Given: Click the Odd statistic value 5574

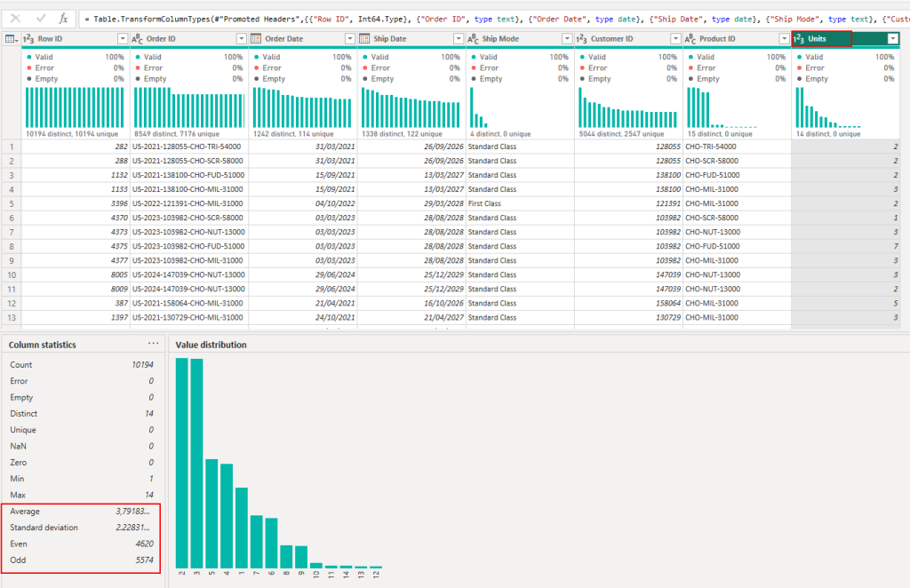Looking at the screenshot, I should 145,560.
